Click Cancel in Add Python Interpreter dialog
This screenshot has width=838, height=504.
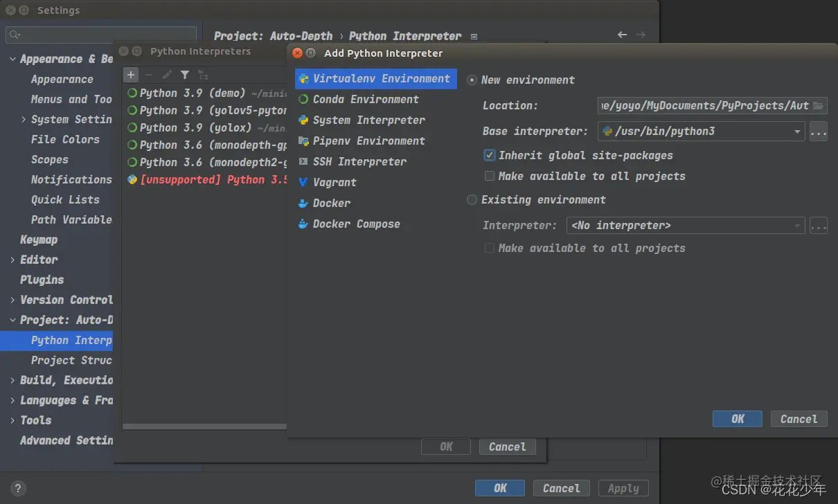(799, 419)
